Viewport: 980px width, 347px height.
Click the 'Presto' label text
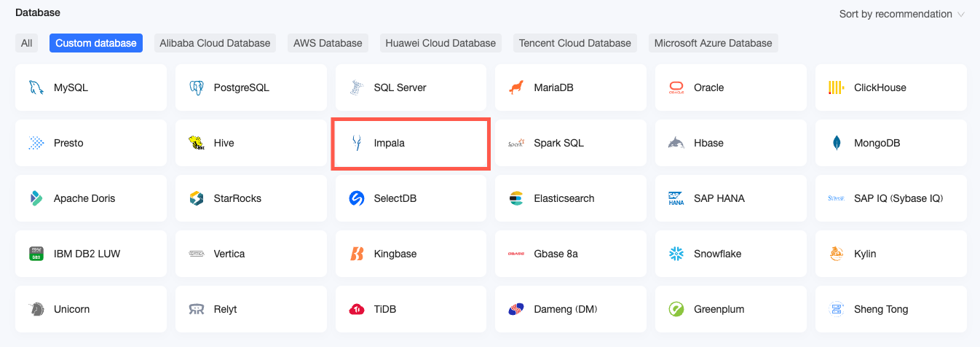68,143
